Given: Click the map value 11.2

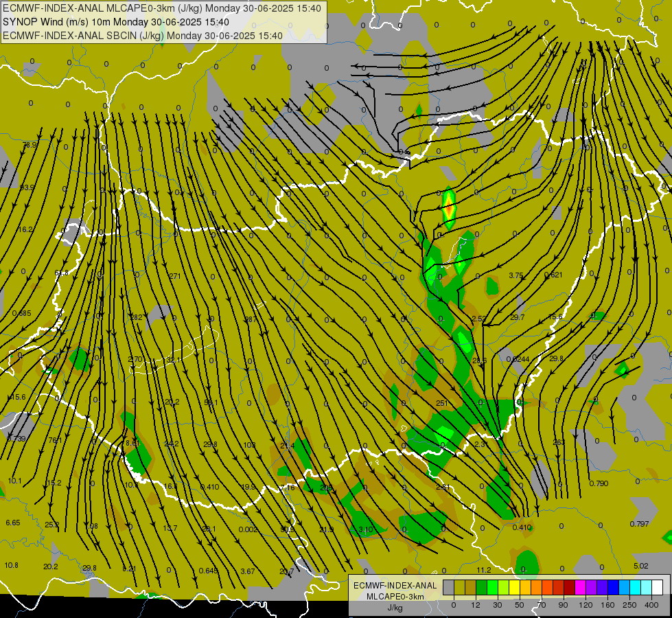Looking at the screenshot, I should (483, 569).
